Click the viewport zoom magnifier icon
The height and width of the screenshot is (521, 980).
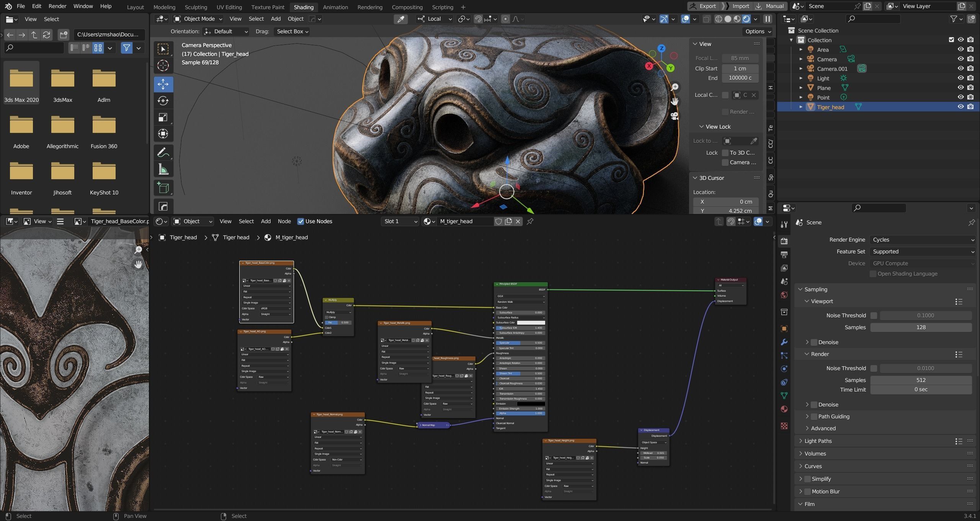click(675, 87)
